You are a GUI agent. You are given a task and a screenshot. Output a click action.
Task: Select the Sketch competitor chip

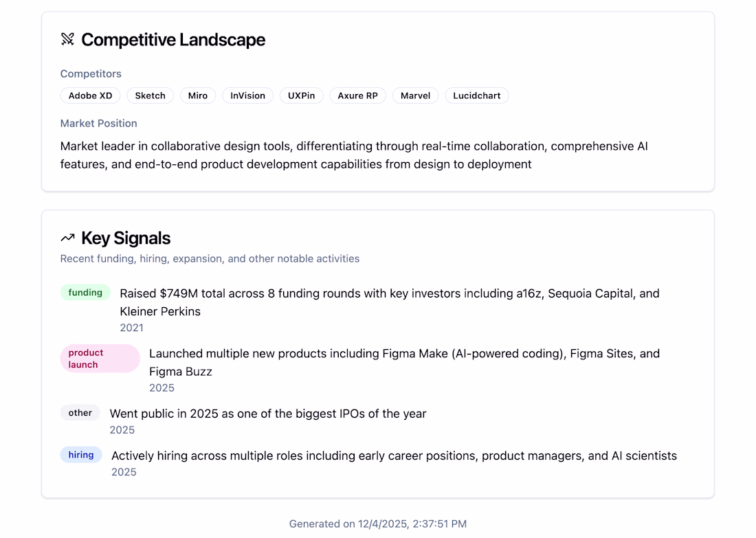click(x=150, y=96)
